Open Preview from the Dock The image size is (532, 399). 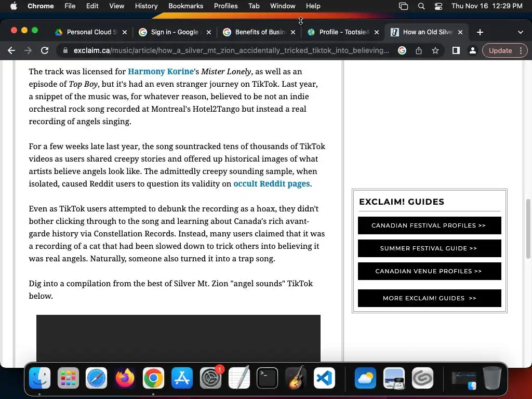tap(394, 378)
